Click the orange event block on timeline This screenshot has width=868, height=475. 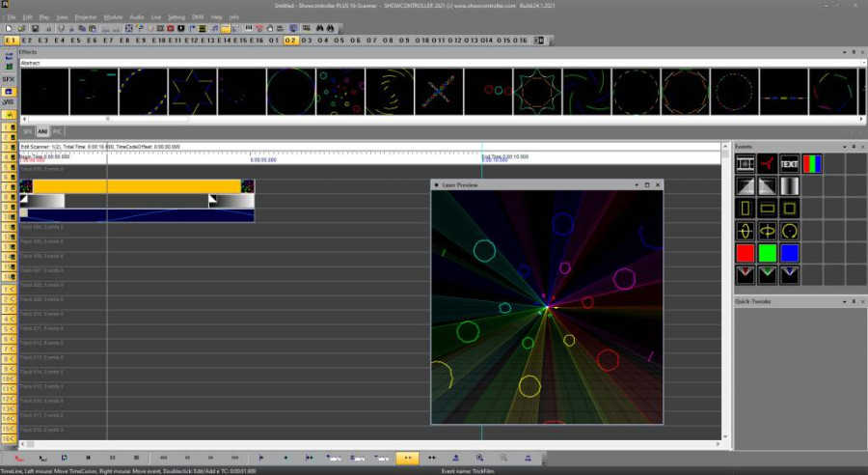135,185
